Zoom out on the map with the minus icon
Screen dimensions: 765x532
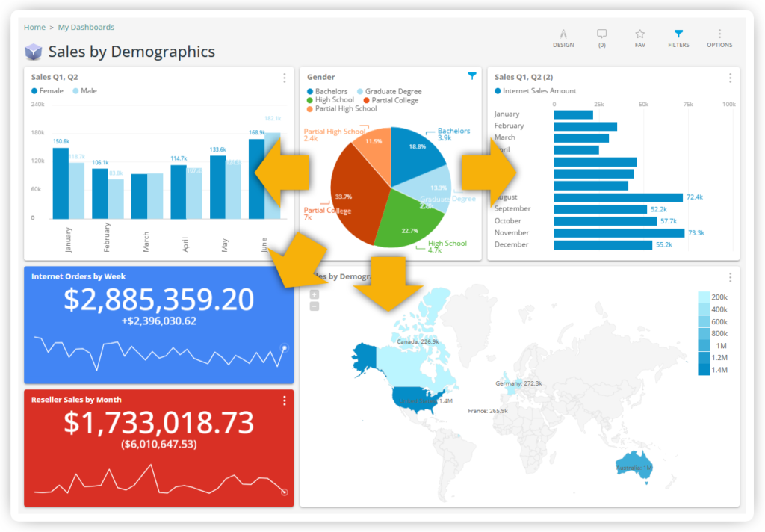pos(315,306)
